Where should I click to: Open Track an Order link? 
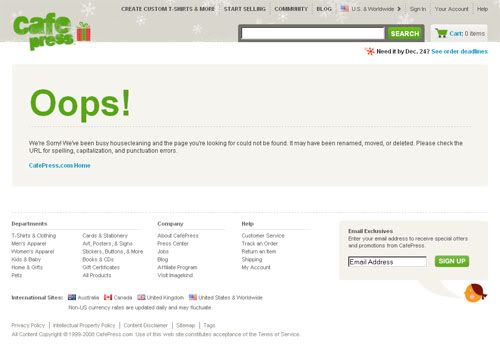260,244
